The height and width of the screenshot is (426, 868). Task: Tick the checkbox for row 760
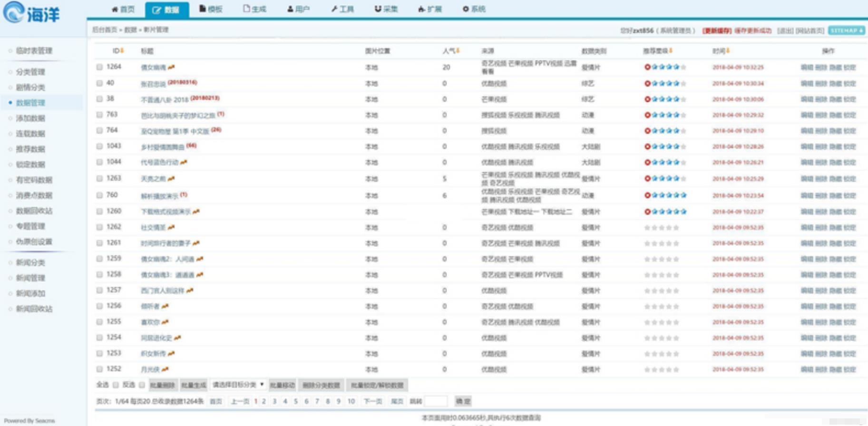[99, 195]
